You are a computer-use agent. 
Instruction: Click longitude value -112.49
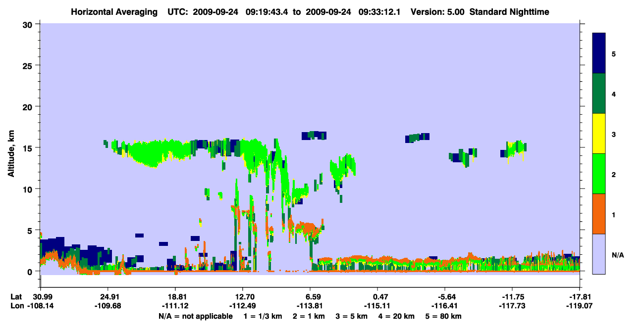coord(242,306)
